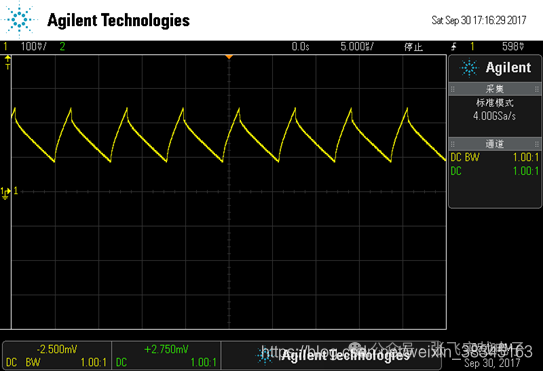Open the 0.0s horizontal delay value

(x=300, y=46)
